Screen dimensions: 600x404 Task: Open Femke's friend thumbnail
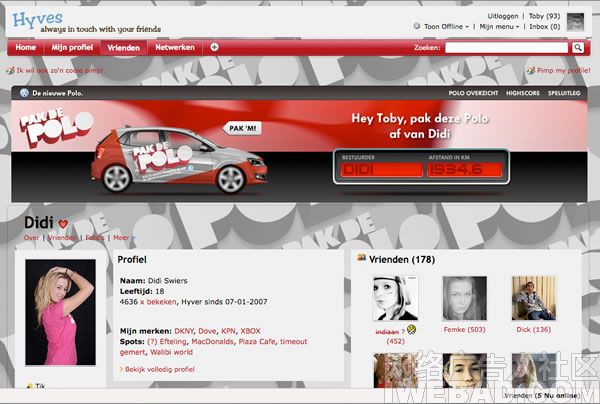point(465,298)
